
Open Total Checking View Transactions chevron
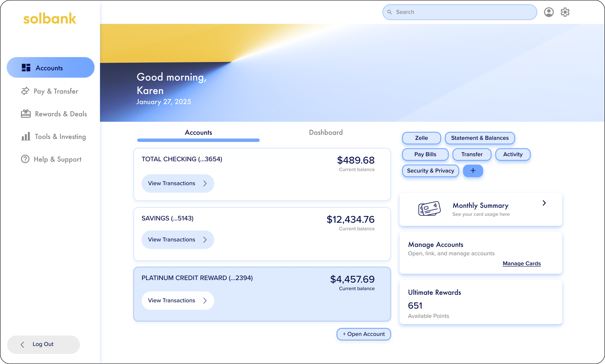coord(205,184)
